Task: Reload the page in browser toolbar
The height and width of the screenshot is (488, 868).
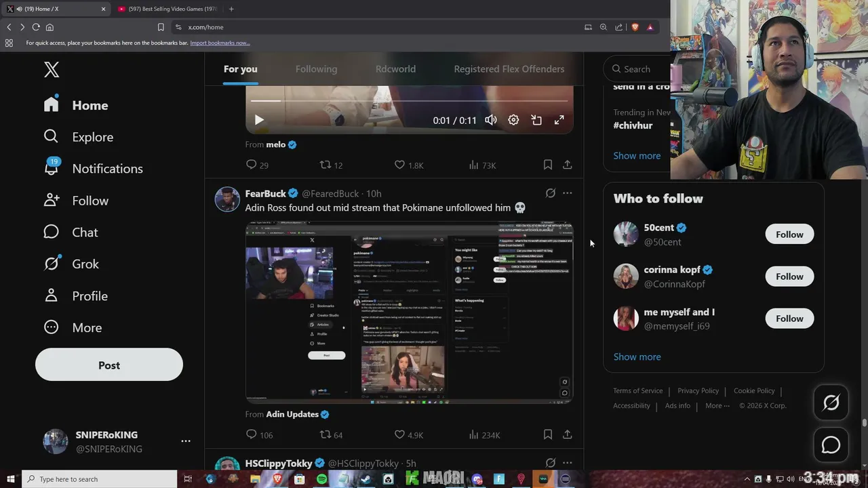Action: 36,27
